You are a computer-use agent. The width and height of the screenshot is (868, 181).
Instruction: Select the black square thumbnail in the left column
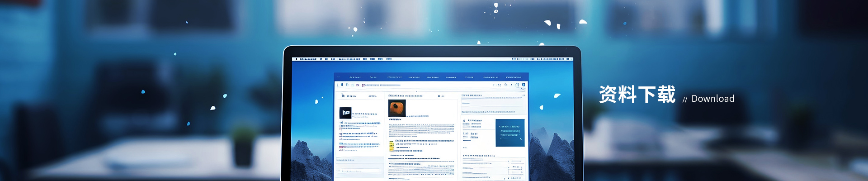click(x=345, y=113)
